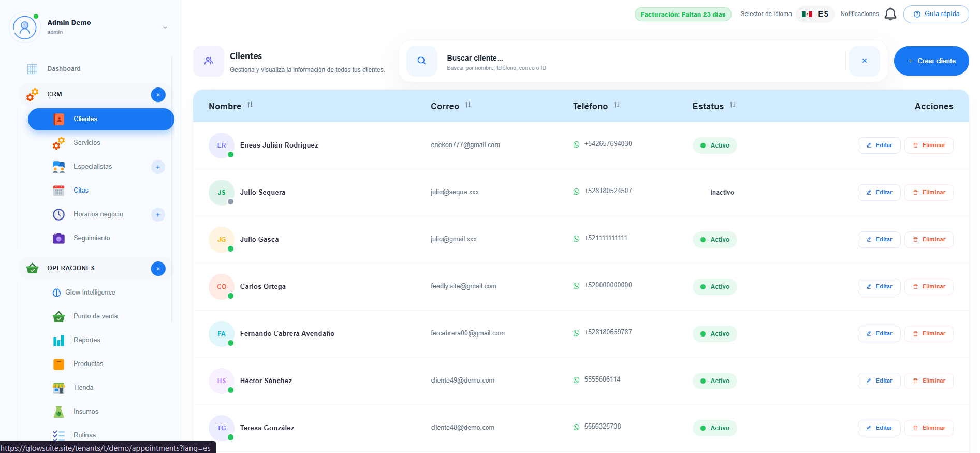This screenshot has width=980, height=453.
Task: Open Tienda in the sidebar
Action: click(x=83, y=388)
